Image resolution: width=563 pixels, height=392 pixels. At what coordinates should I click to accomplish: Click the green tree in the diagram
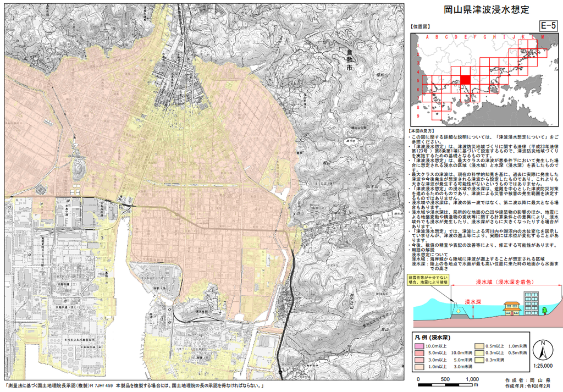point(545,311)
